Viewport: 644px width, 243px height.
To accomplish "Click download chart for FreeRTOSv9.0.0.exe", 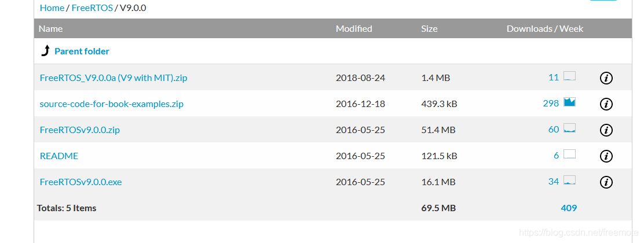I will pos(569,181).
